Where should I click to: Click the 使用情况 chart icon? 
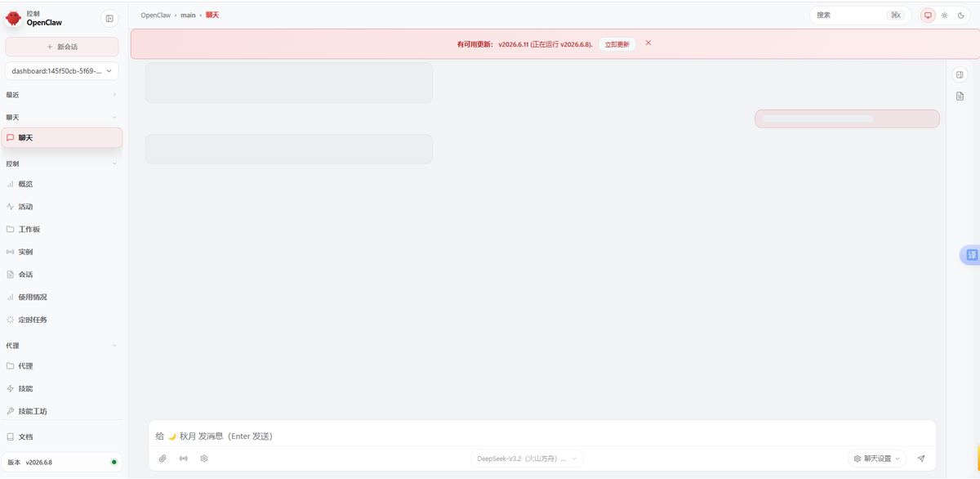(11, 297)
